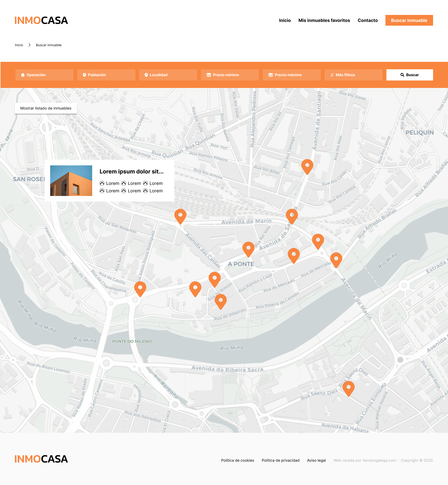Click the breadcrumb chevron separator
This screenshot has width=448, height=485.
point(29,45)
